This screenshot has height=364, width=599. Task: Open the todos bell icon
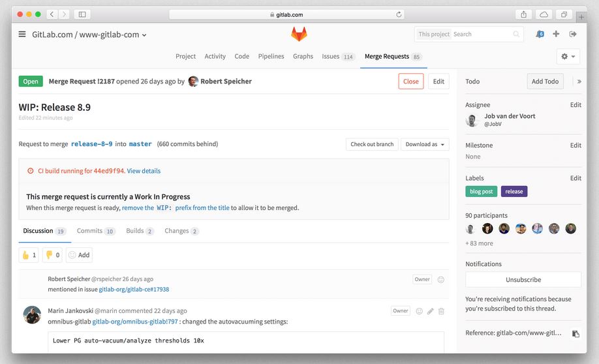pos(540,34)
